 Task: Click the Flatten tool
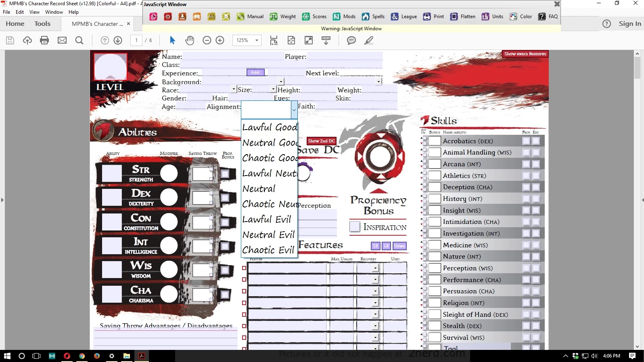[x=463, y=17]
